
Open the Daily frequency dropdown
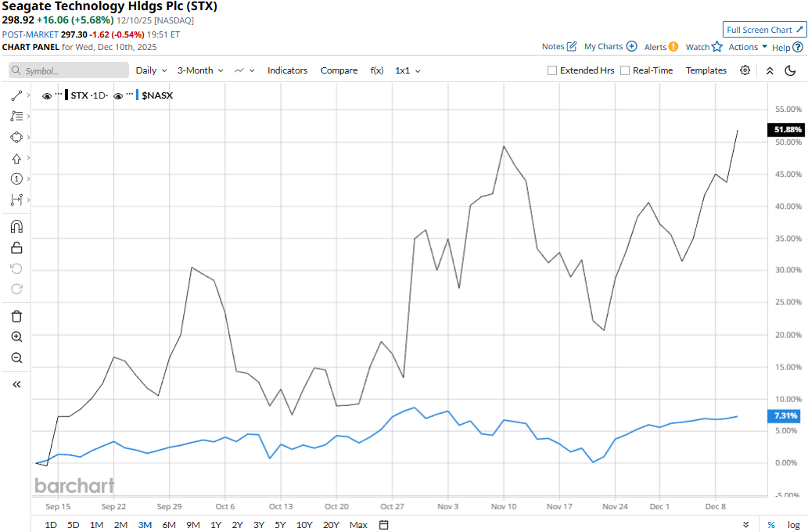click(152, 70)
